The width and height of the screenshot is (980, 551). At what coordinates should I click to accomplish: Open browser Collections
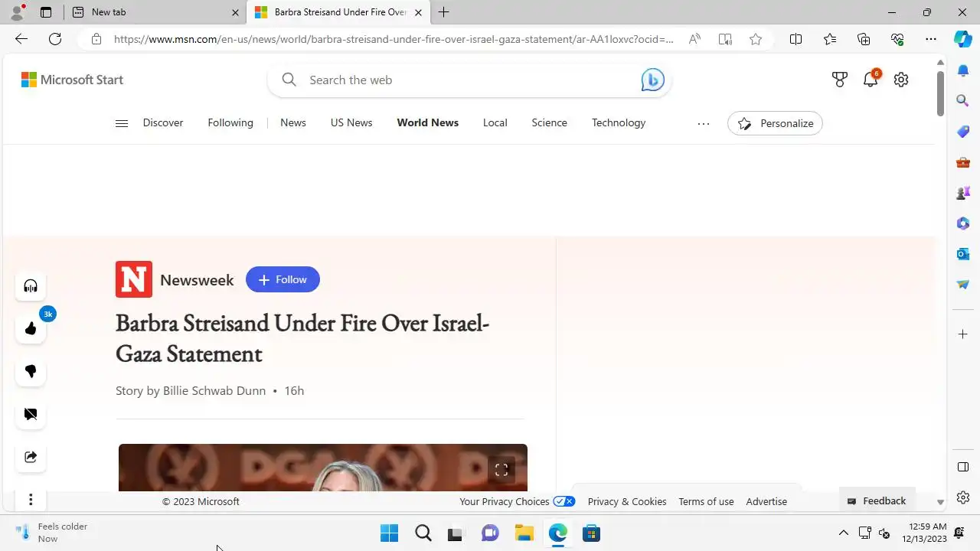[864, 39]
